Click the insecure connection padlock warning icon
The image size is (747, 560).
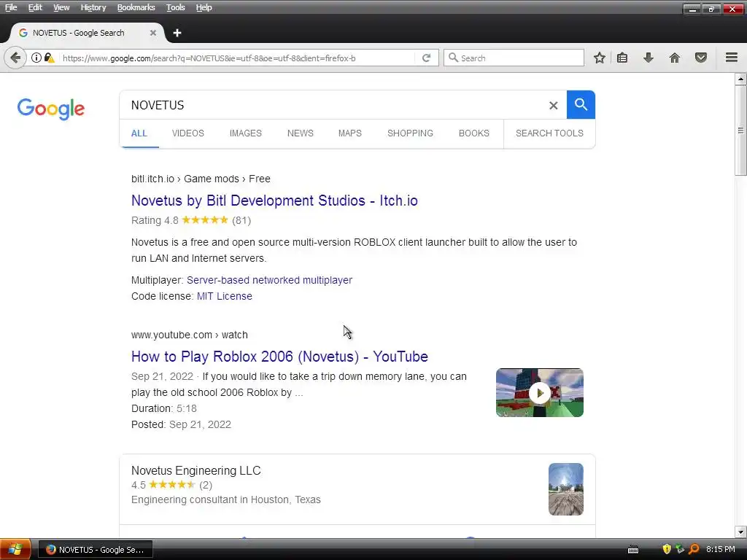[49, 58]
